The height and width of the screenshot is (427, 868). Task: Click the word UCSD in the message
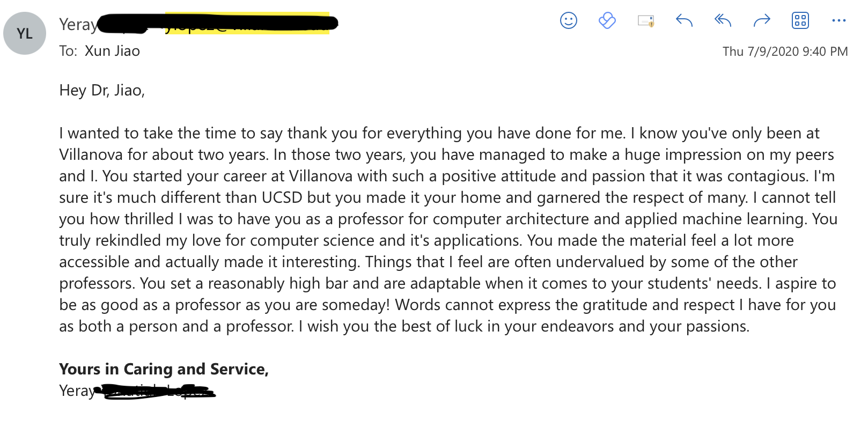click(x=282, y=197)
